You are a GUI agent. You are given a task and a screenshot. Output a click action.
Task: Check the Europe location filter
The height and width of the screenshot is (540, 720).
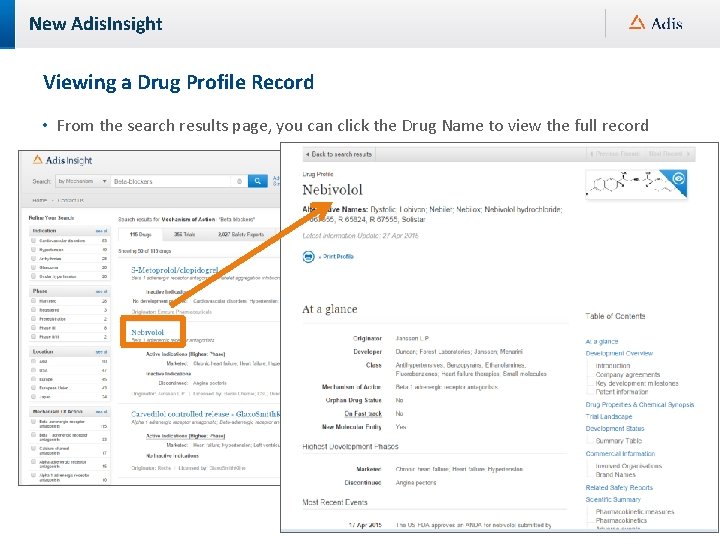point(33,379)
